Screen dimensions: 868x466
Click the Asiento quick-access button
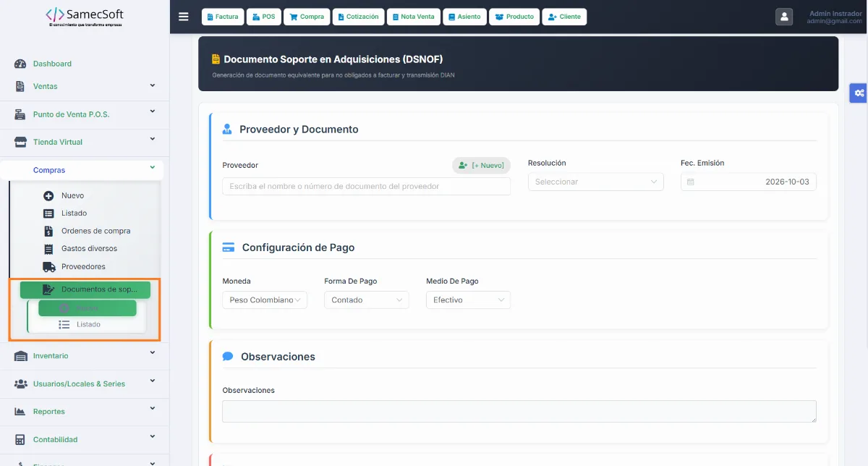[x=464, y=17]
